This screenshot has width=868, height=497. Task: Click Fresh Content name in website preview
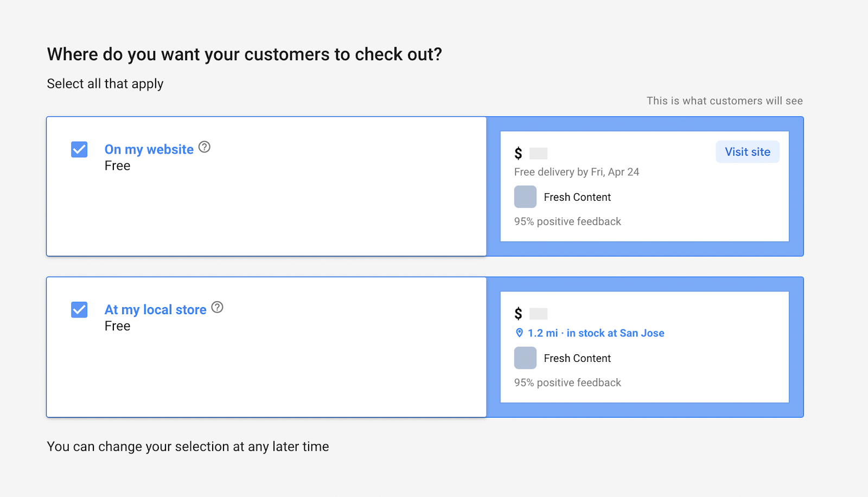point(577,197)
